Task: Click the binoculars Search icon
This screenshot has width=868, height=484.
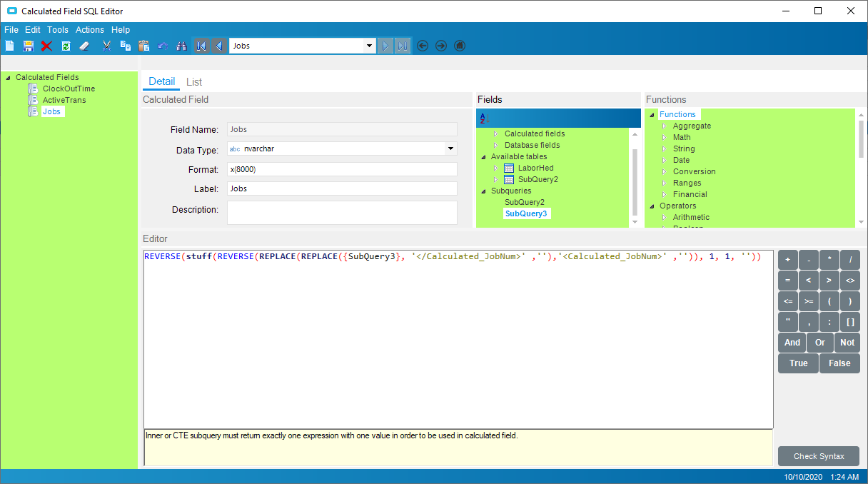Action: click(x=181, y=46)
